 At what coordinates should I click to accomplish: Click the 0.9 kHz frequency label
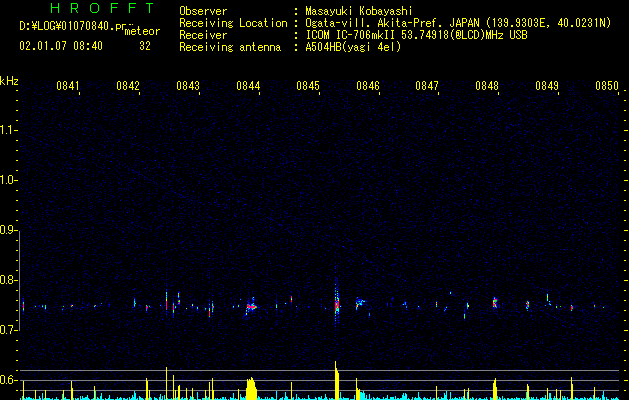tap(8, 230)
